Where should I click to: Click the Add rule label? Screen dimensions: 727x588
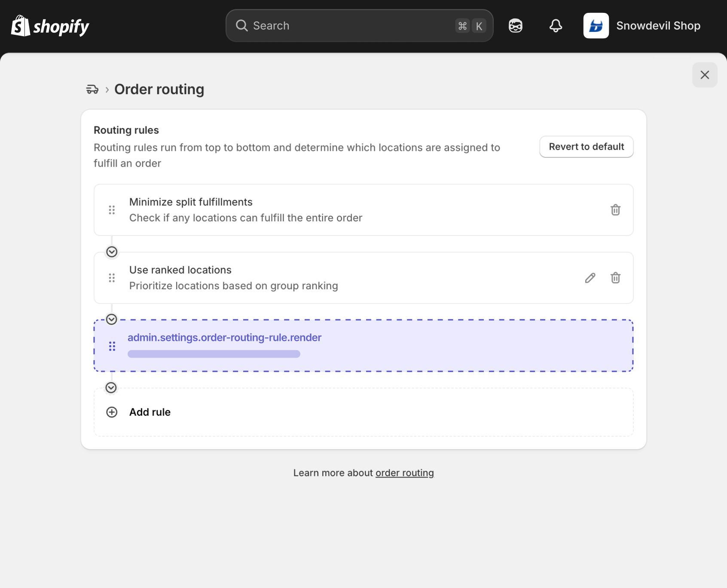point(150,412)
